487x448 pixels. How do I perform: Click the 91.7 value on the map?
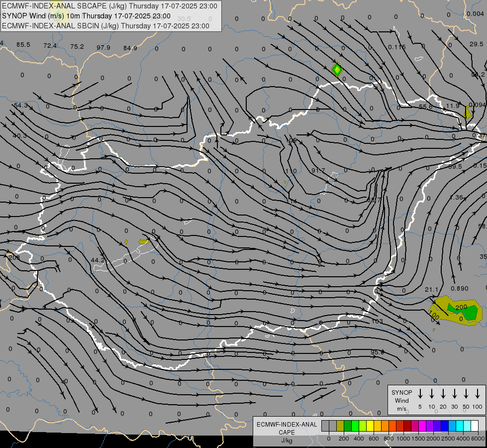[318, 170]
